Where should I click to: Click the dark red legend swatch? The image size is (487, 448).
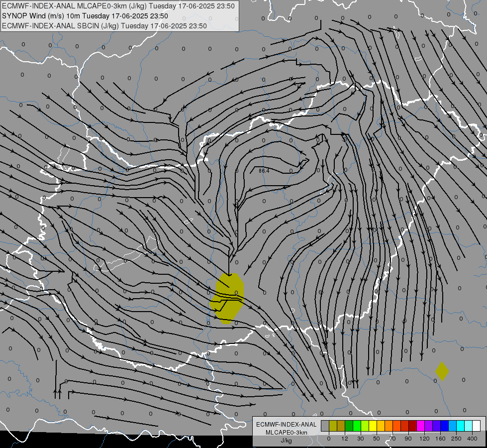click(412, 426)
